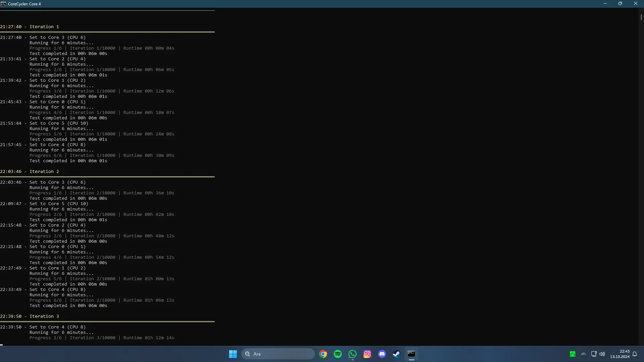Click progress line with Runtime 01h 06m 13s
This screenshot has height=362, width=644.
[102, 300]
